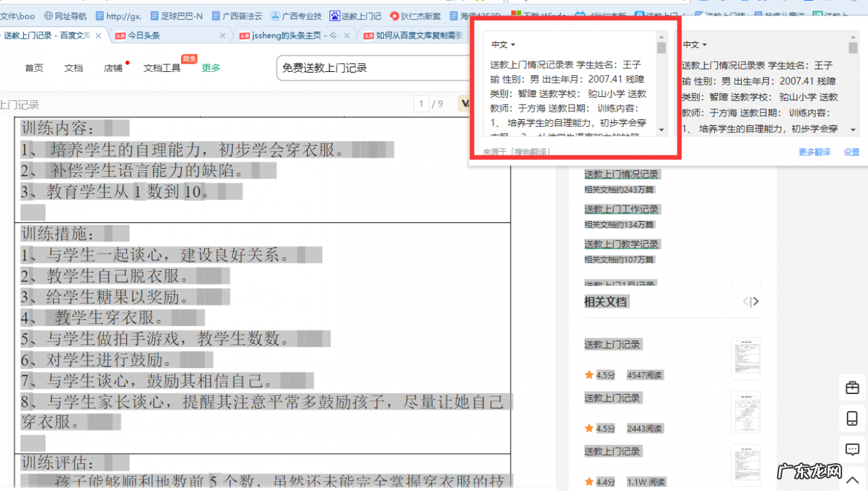
Task: Click the page number input showing 1
Action: [421, 103]
